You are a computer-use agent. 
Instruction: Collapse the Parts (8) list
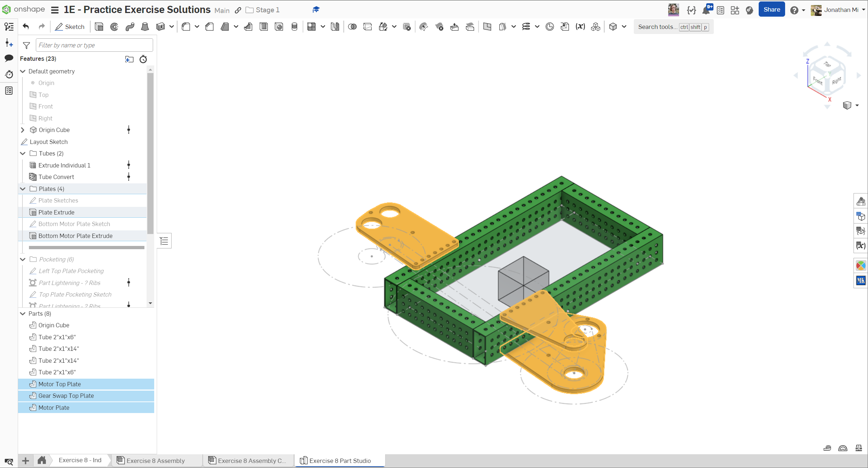click(23, 314)
